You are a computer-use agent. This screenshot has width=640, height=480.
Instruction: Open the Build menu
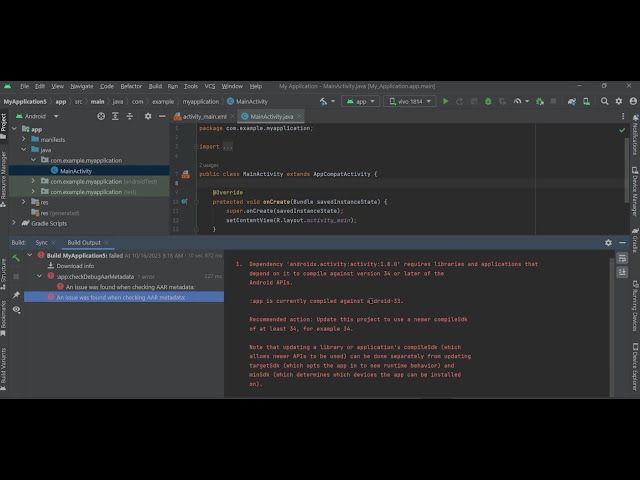155,86
